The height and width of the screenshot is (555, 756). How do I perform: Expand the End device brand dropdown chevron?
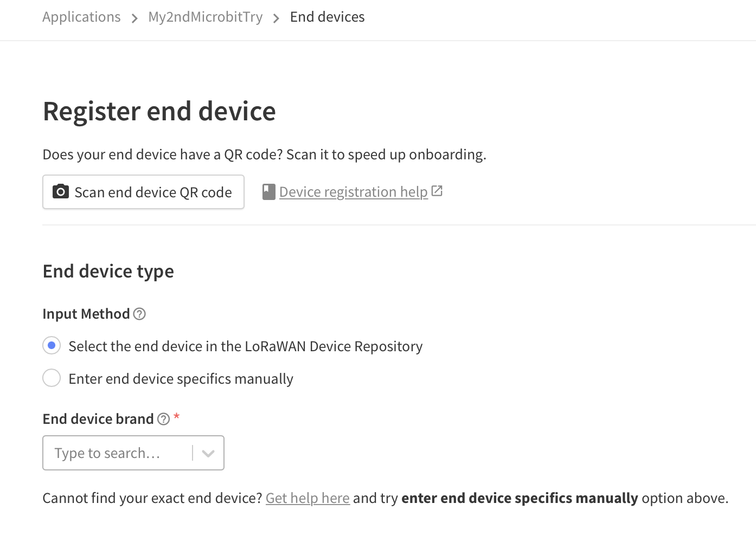208,453
